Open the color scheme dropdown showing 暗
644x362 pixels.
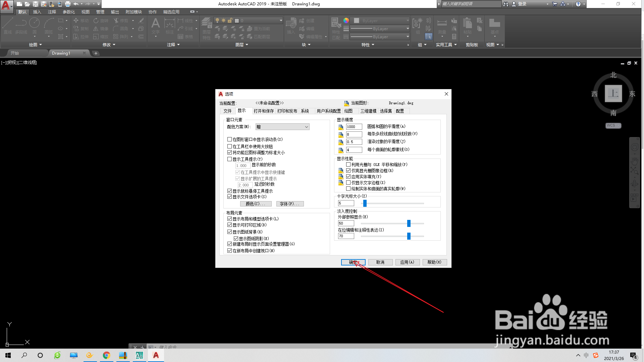(282, 127)
